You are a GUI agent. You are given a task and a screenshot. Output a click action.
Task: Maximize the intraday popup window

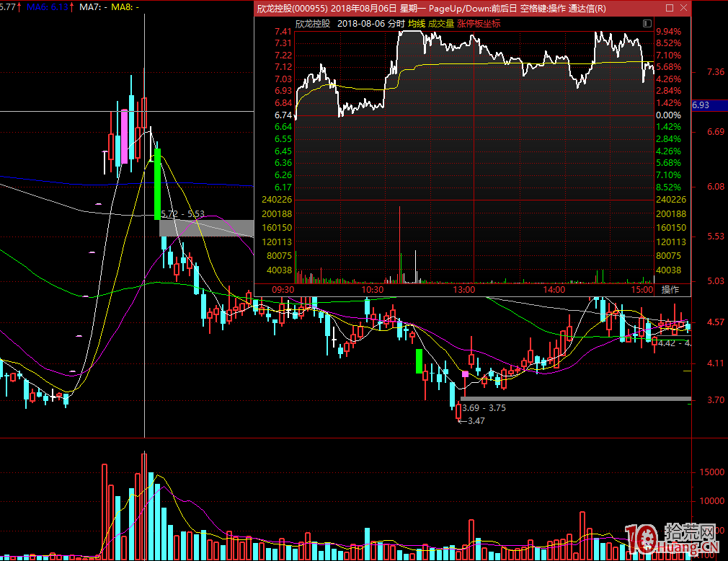pos(670,9)
